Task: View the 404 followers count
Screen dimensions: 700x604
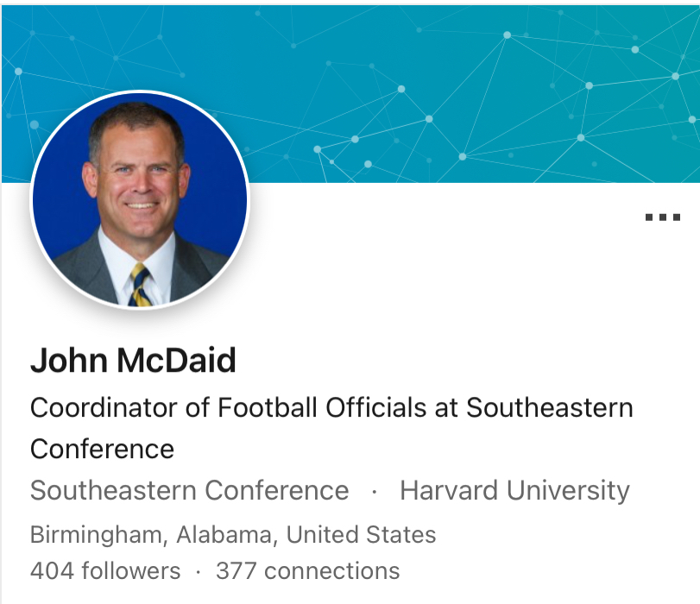Action: (105, 571)
